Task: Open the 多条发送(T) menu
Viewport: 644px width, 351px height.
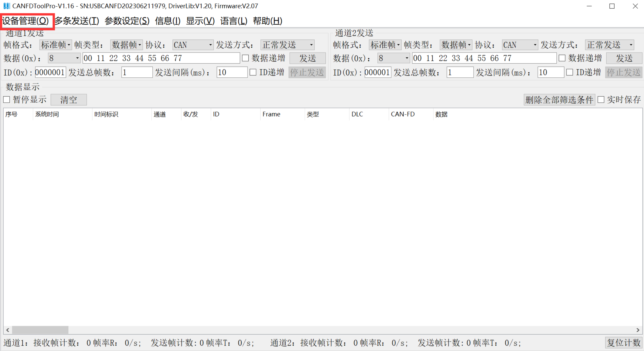Action: [77, 21]
